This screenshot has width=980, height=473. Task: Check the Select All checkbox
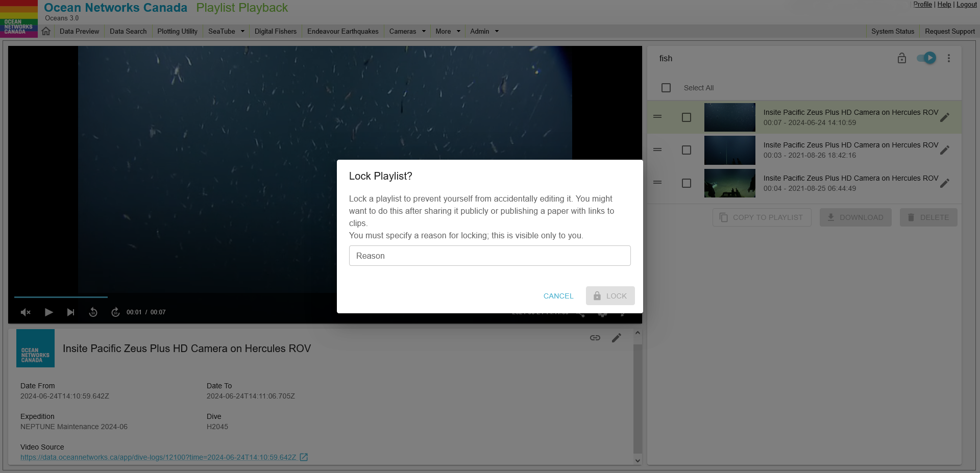coord(666,88)
